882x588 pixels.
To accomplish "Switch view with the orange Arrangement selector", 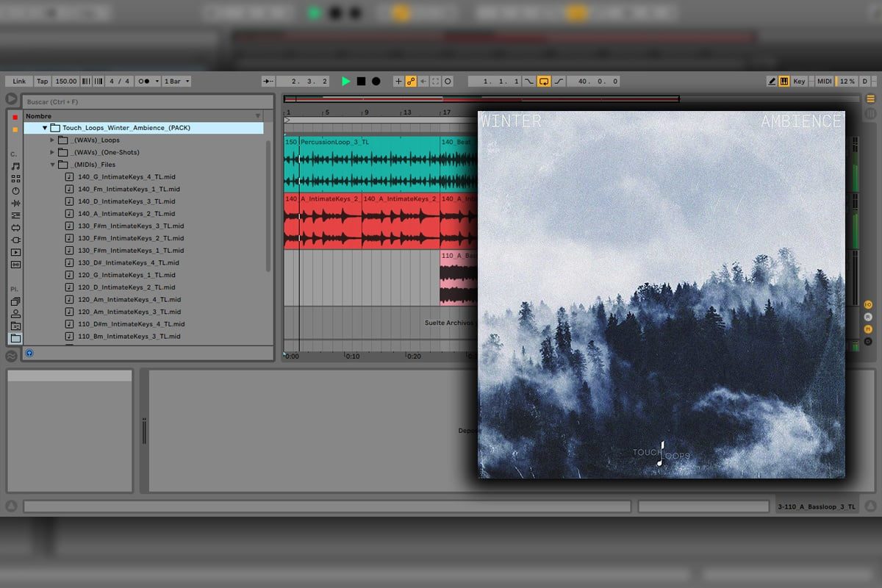I will (871, 99).
